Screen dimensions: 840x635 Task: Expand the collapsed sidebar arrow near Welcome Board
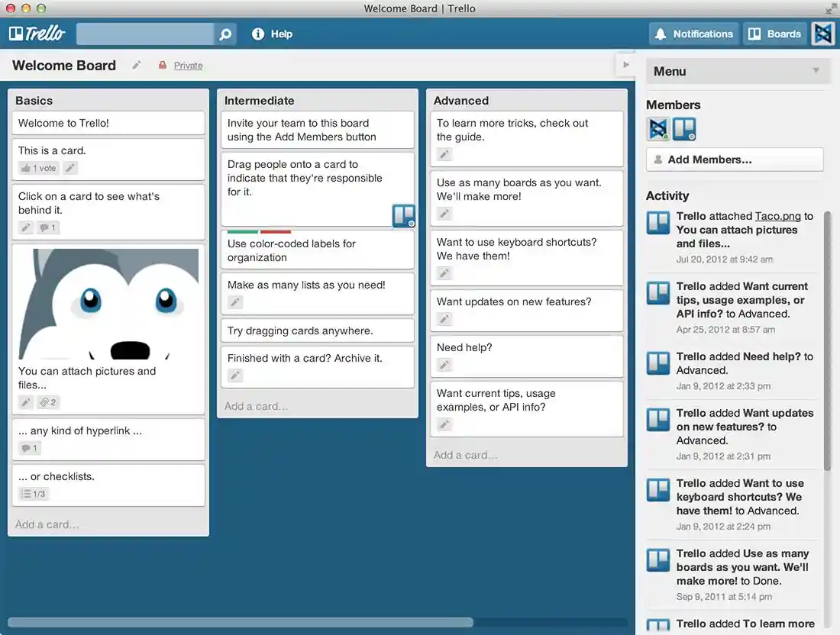626,65
